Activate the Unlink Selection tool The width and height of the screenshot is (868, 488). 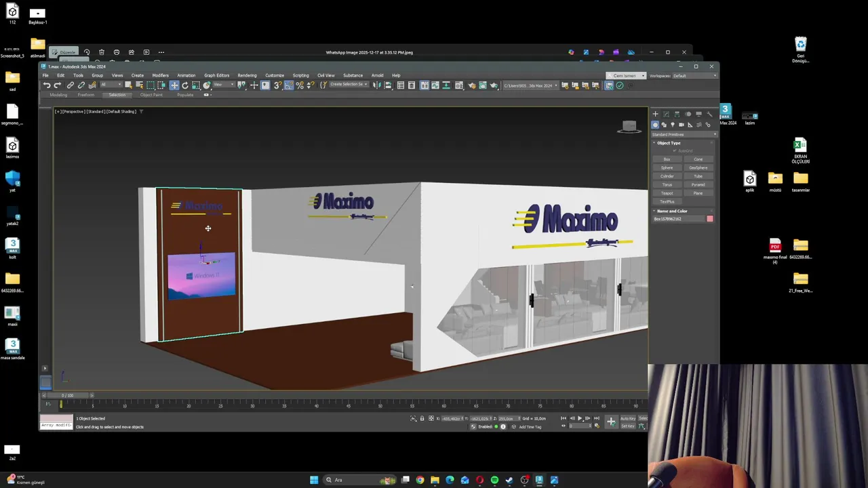pyautogui.click(x=81, y=85)
